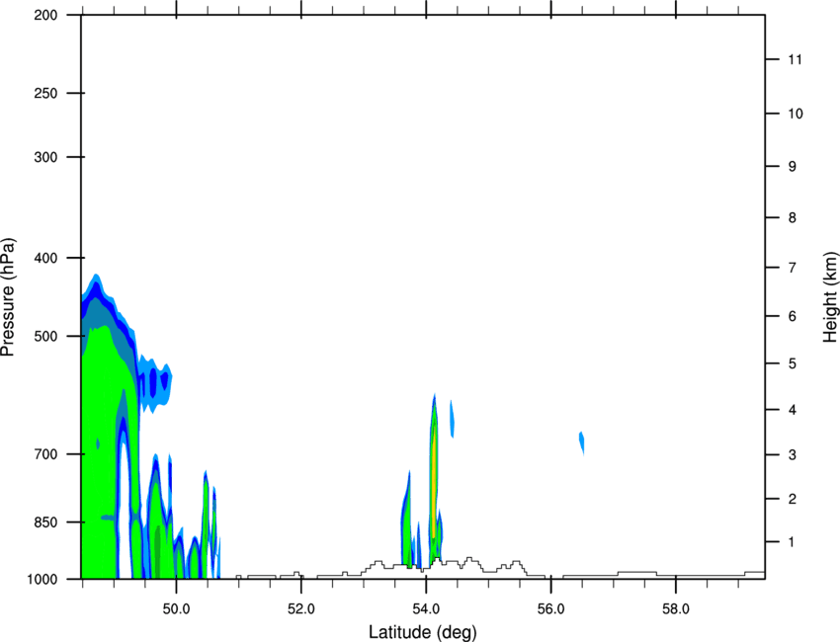Click the 500 pressure tick label

click(45, 336)
